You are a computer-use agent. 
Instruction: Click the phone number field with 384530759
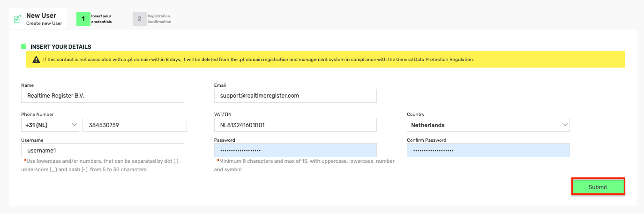click(x=135, y=125)
